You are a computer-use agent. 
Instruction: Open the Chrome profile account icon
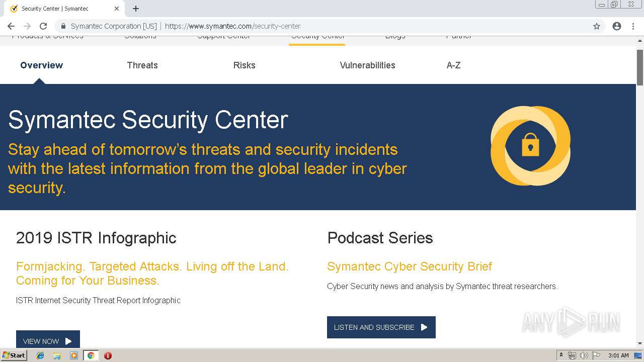[617, 26]
